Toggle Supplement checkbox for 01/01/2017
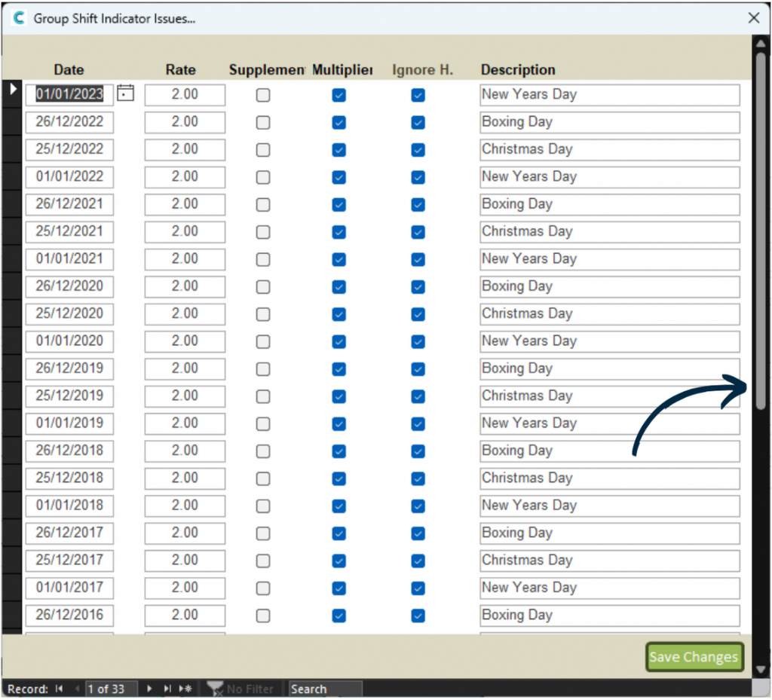The width and height of the screenshot is (772, 700). point(263,588)
